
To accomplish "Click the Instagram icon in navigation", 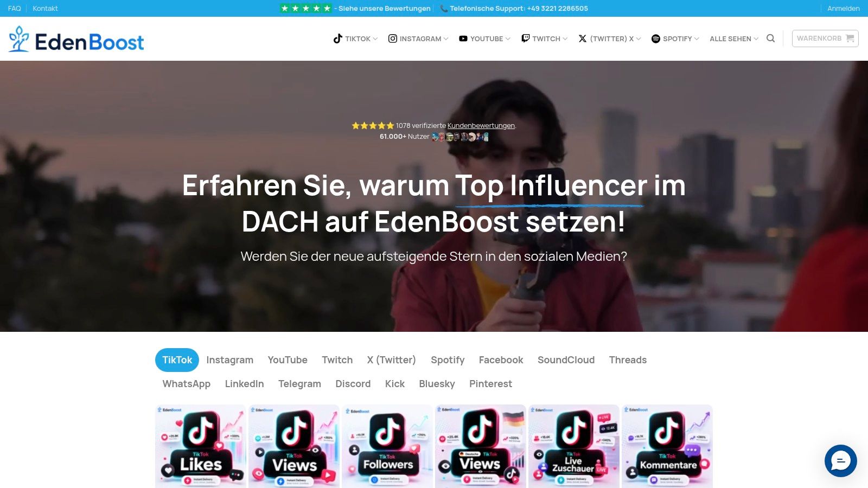I will [393, 38].
